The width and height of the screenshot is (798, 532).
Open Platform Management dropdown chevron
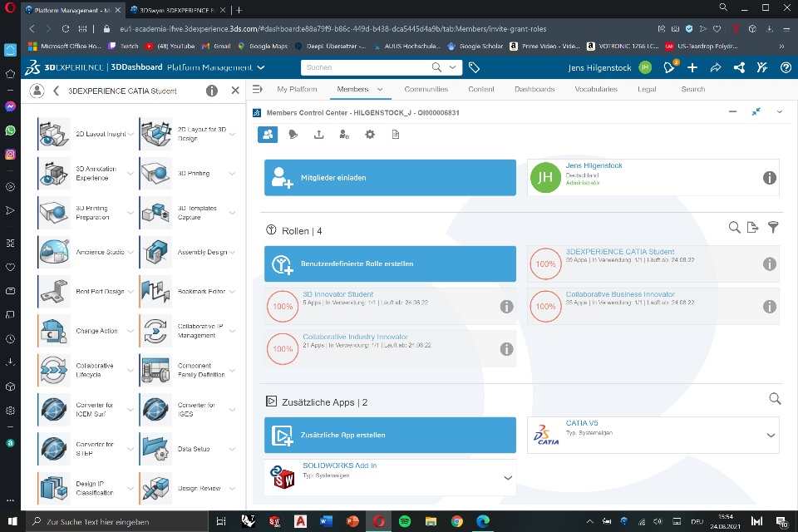[x=261, y=67]
